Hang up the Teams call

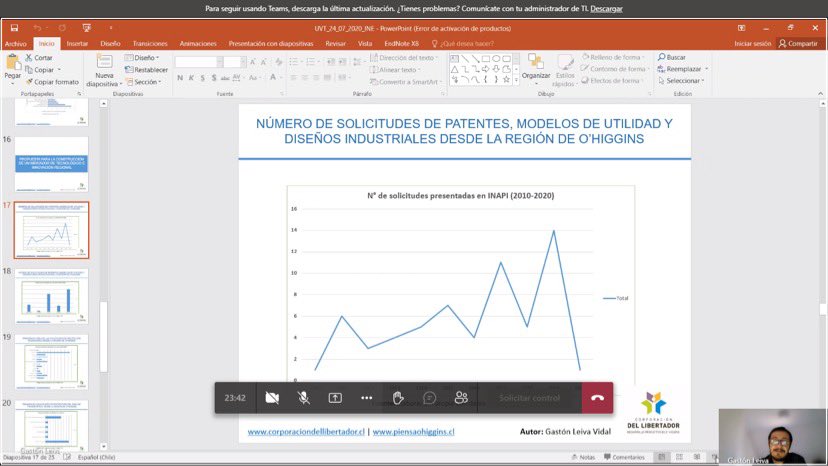point(597,398)
